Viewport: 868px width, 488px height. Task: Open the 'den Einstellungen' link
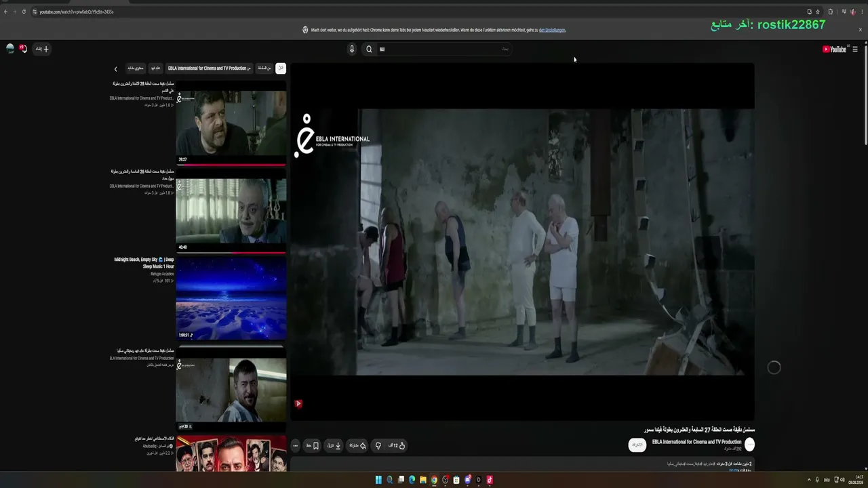click(552, 30)
